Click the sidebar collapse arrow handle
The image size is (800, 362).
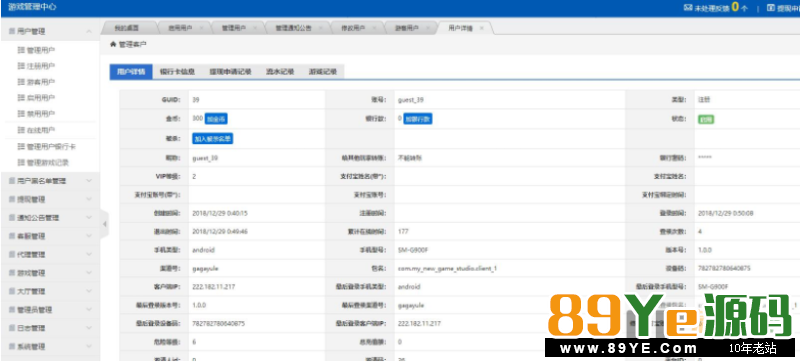point(105,223)
